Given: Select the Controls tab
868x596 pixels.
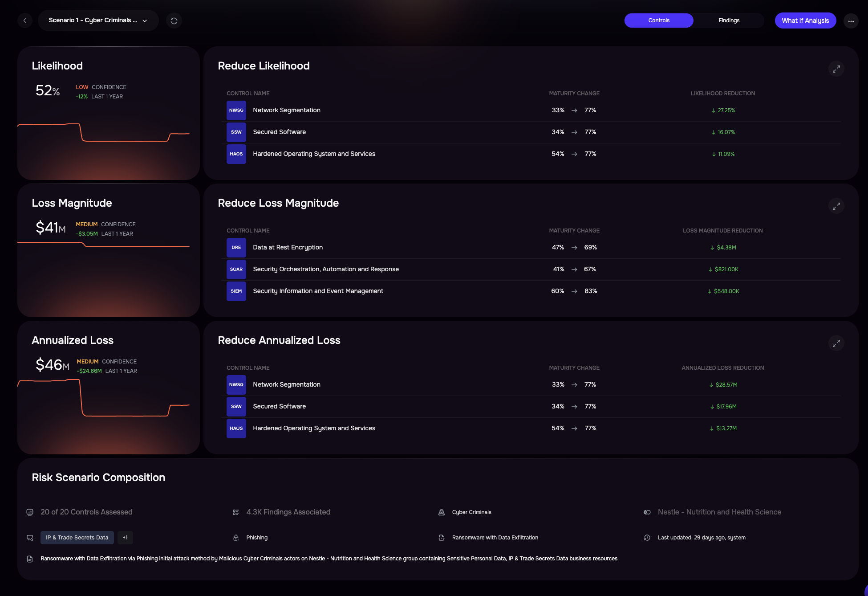Looking at the screenshot, I should click(x=659, y=20).
